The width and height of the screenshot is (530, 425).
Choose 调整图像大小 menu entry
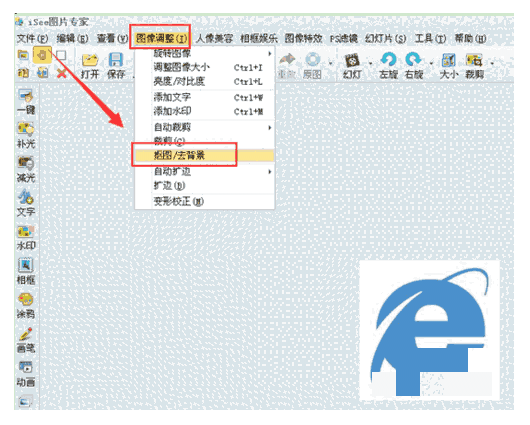205,67
